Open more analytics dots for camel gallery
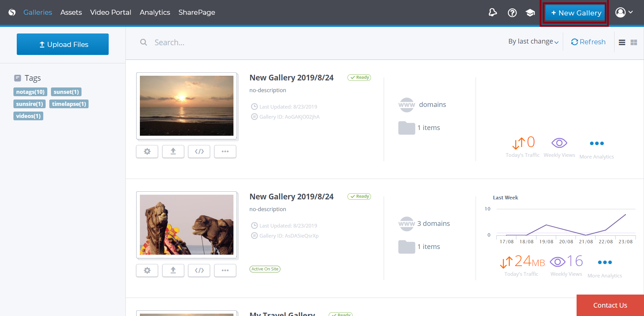 point(605,262)
